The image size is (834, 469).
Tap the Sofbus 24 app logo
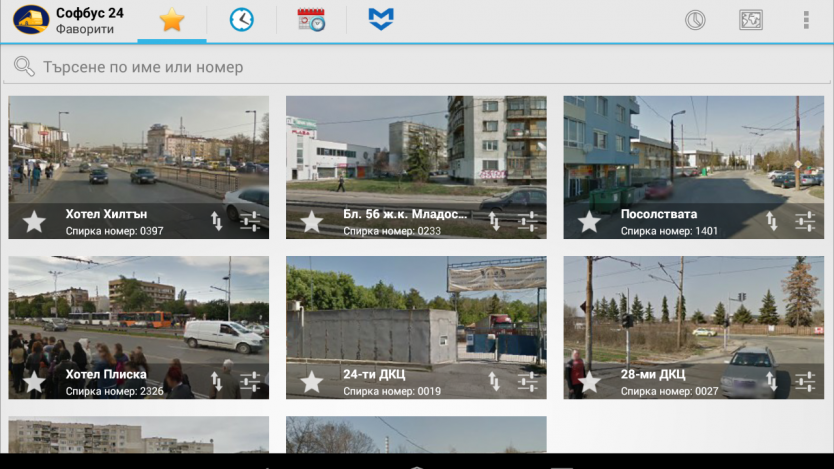coord(31,20)
